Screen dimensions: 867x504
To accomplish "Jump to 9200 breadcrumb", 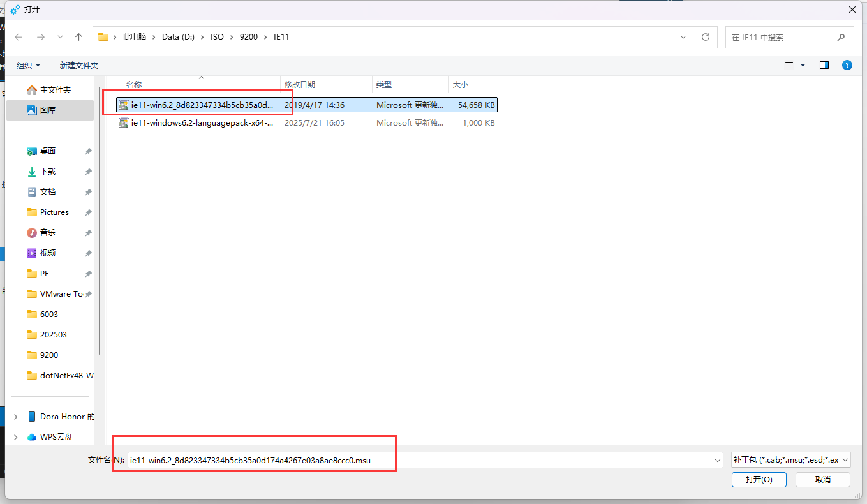I will pyautogui.click(x=249, y=37).
